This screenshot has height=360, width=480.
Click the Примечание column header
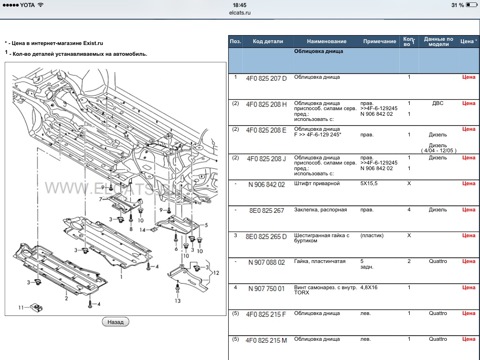(x=379, y=41)
